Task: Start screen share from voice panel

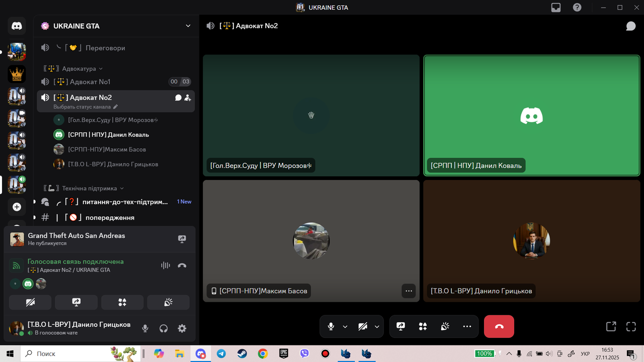Action: (76, 302)
